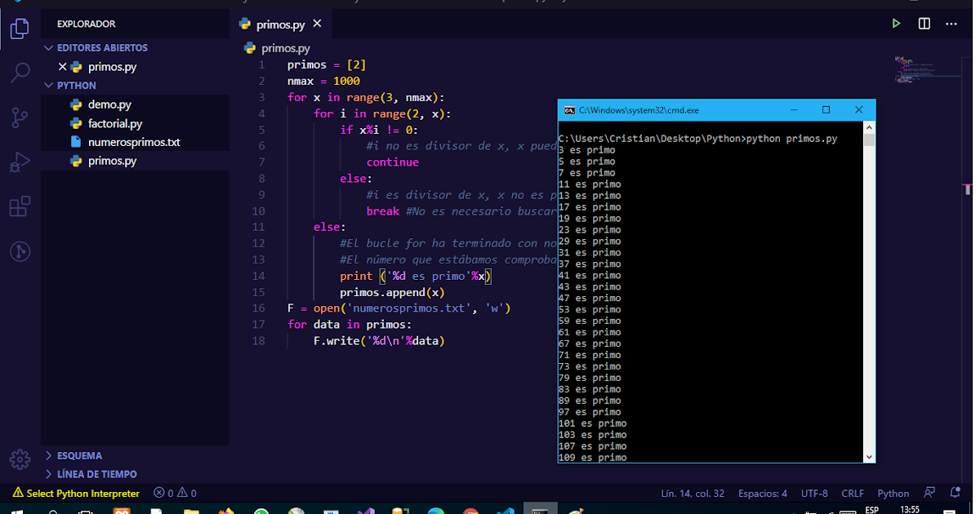
Task: Change the UTF-8 encoding in the status bar
Action: pos(814,493)
